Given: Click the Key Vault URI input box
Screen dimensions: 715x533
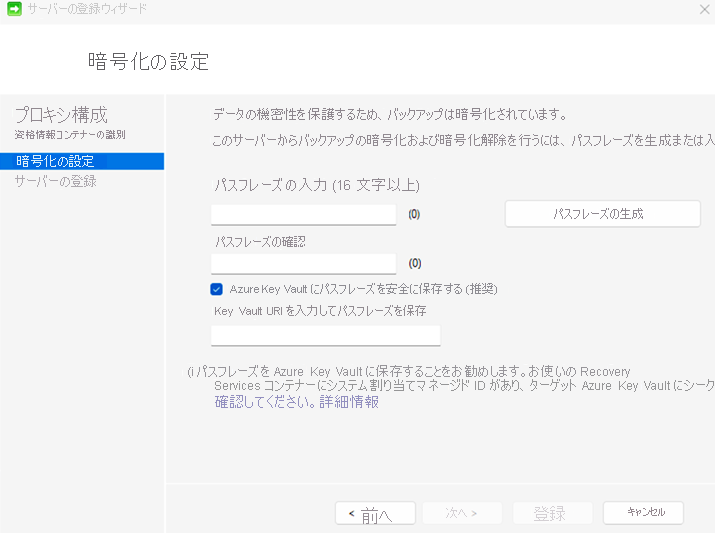Looking at the screenshot, I should pyautogui.click(x=325, y=335).
